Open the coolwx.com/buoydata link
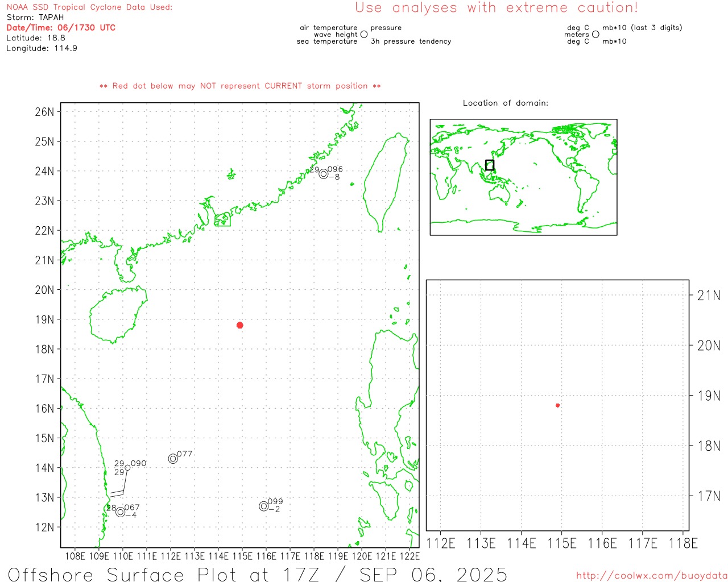 click(x=652, y=576)
